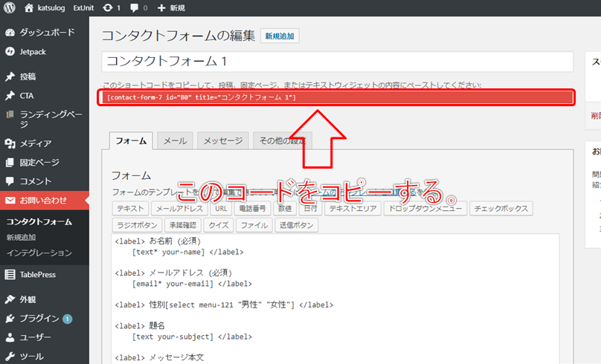This screenshot has height=364, width=601.
Task: Open コンタクトフォーム submenu item
Action: click(39, 221)
